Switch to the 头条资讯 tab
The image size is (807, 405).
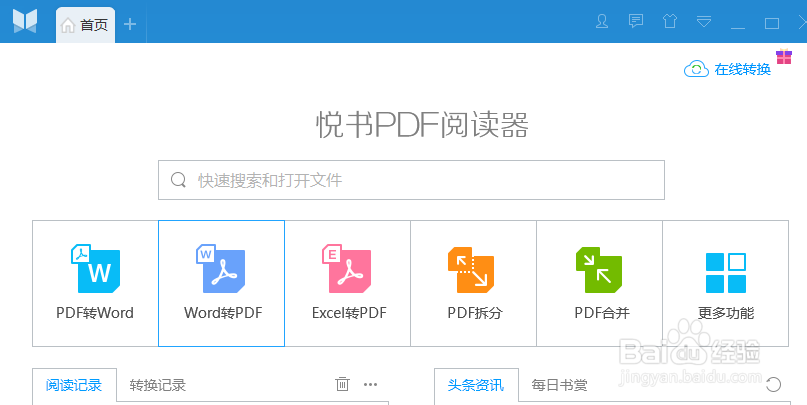(476, 385)
